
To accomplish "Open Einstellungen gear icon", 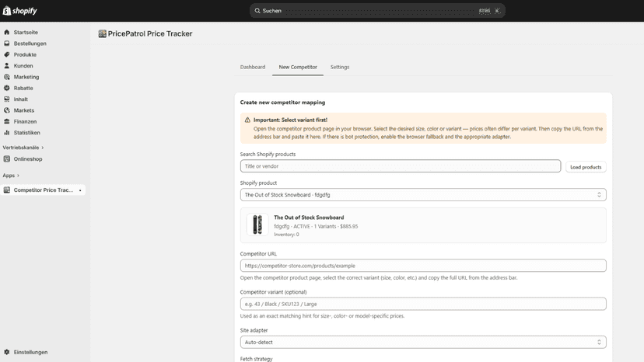I will point(6,352).
